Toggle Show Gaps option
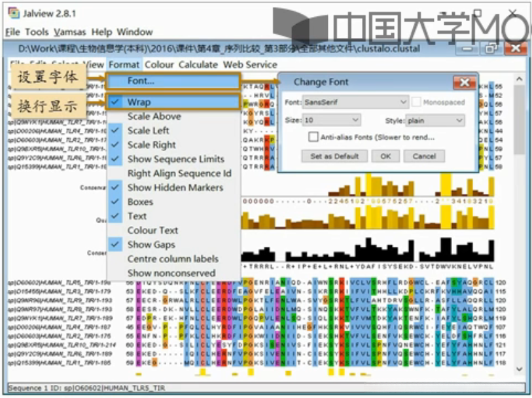This screenshot has height=398, width=532. [x=173, y=245]
